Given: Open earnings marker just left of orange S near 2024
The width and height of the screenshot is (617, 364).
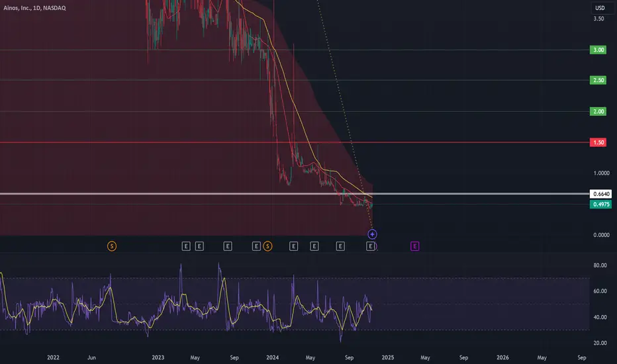Looking at the screenshot, I should [256, 246].
